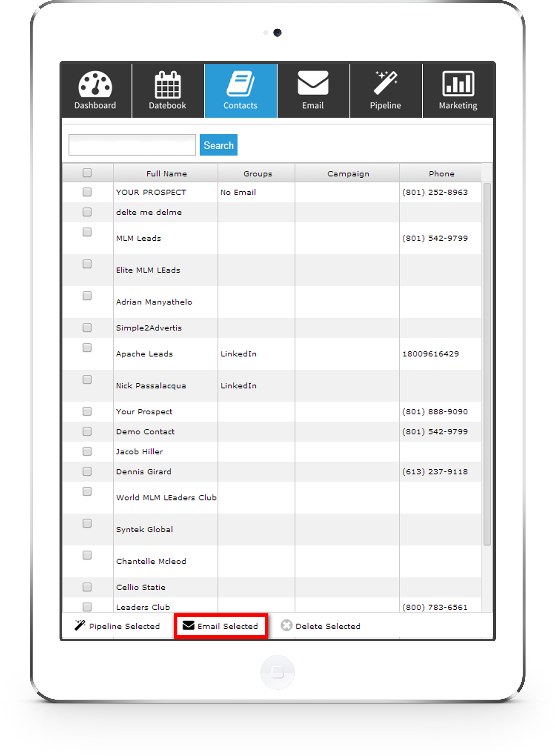
Task: Click the Delete Selected label
Action: 328,626
